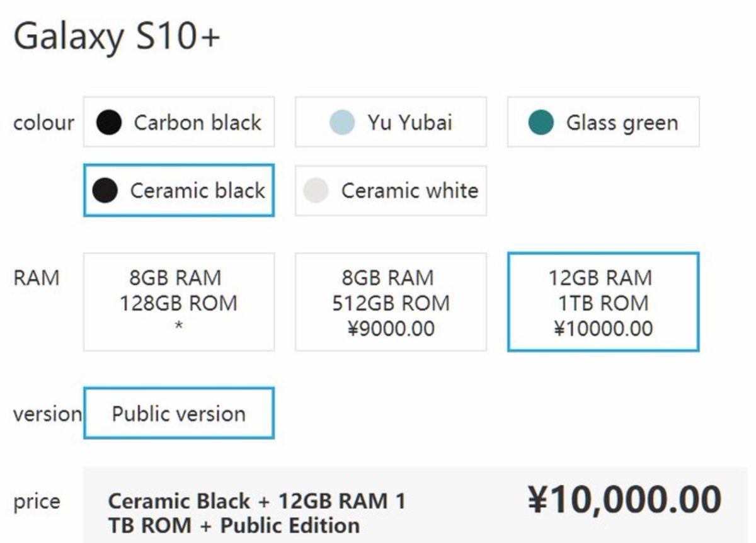Select the 8GB RAM 512GB ROM option
The width and height of the screenshot is (756, 543).
pos(391,301)
